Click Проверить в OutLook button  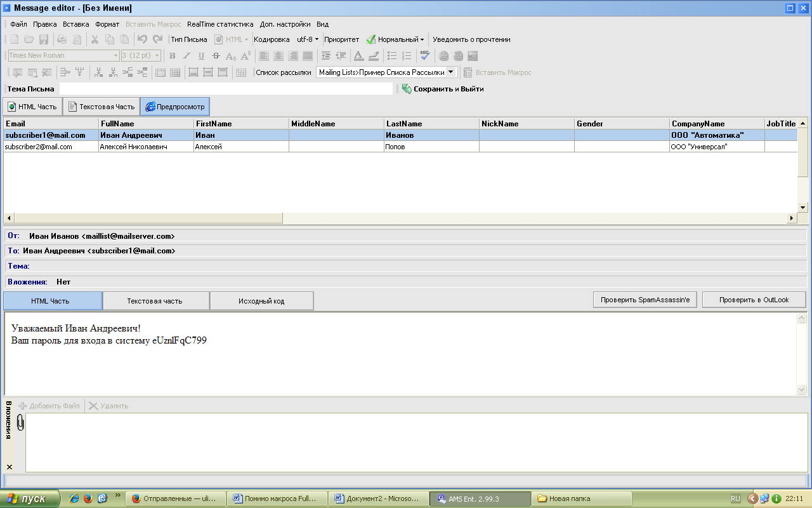(x=754, y=300)
